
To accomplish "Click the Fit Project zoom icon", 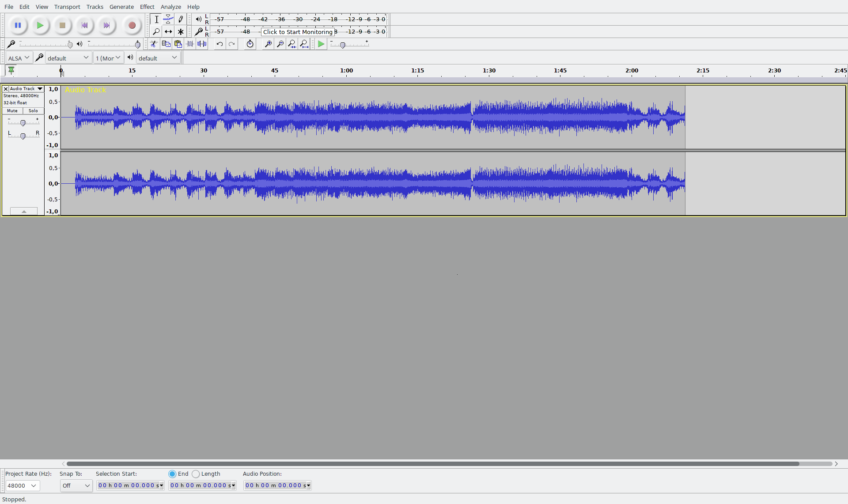I will point(304,44).
